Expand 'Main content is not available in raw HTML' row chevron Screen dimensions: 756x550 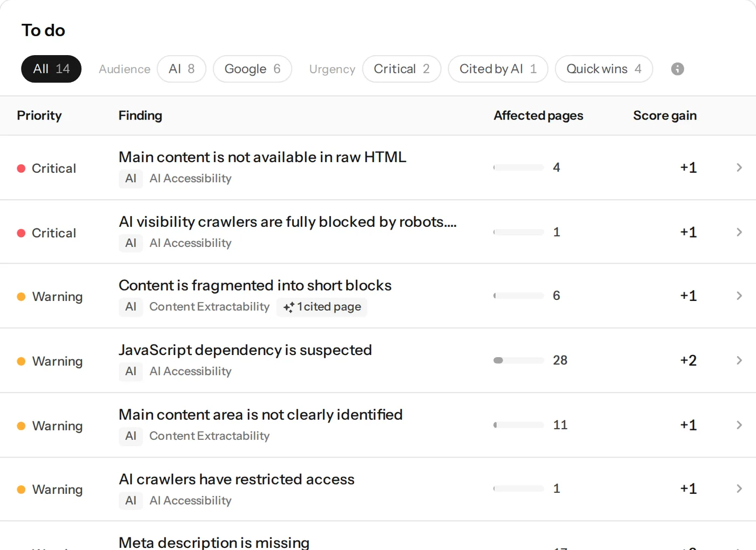coord(739,167)
